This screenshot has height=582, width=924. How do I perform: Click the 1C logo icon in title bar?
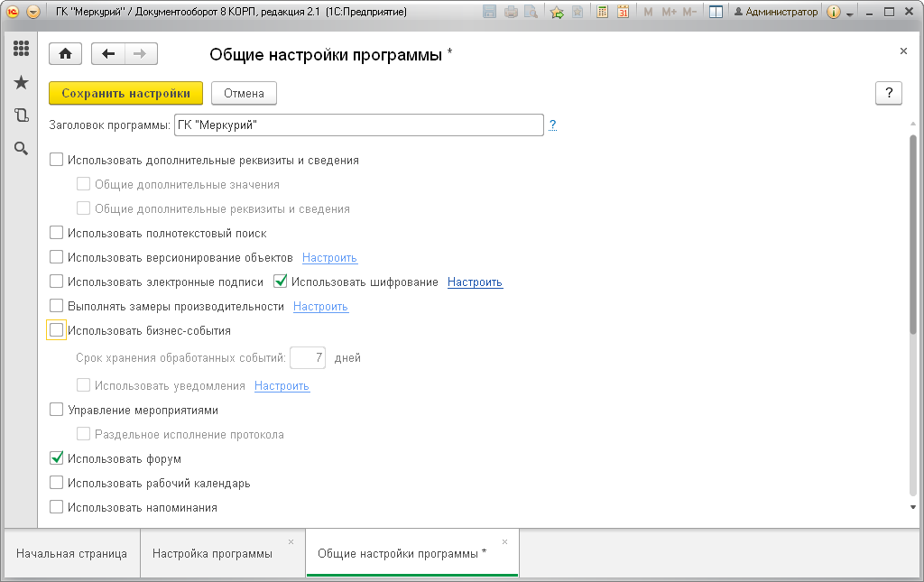pyautogui.click(x=13, y=12)
